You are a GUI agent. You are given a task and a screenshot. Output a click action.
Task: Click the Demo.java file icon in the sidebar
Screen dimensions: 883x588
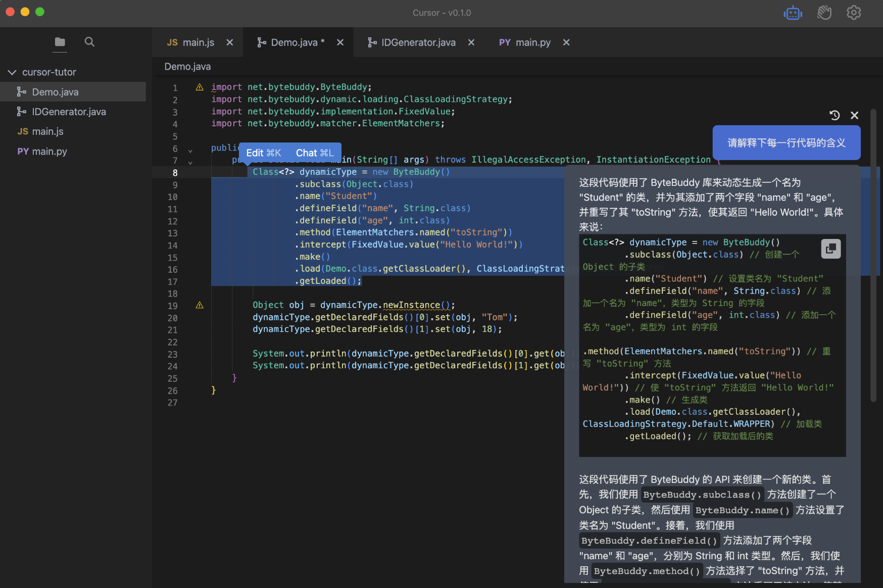point(22,92)
